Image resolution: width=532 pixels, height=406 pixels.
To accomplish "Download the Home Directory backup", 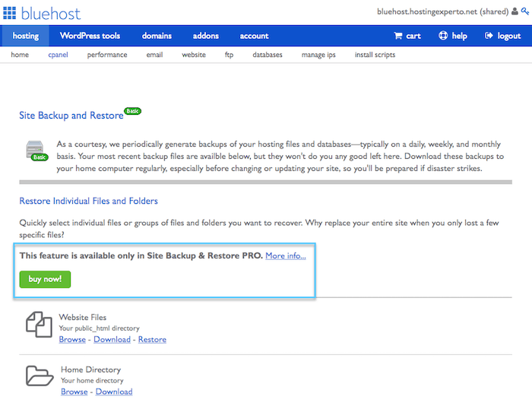I will point(114,392).
